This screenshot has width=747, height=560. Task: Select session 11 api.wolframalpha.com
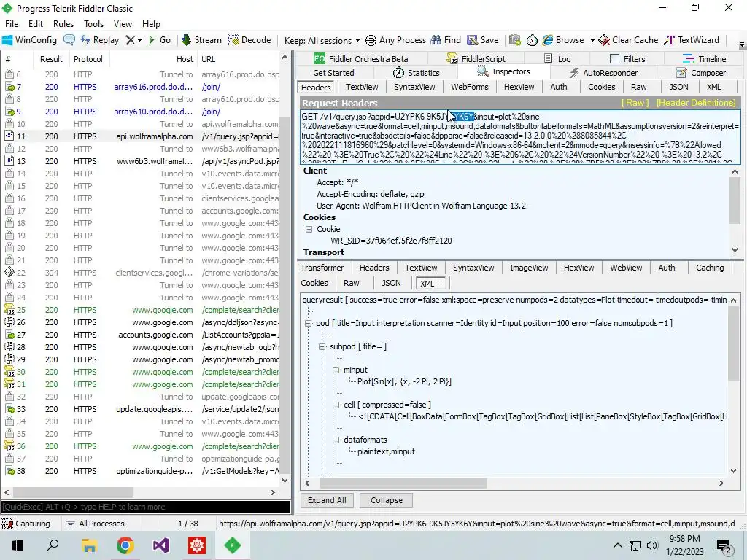coord(141,136)
